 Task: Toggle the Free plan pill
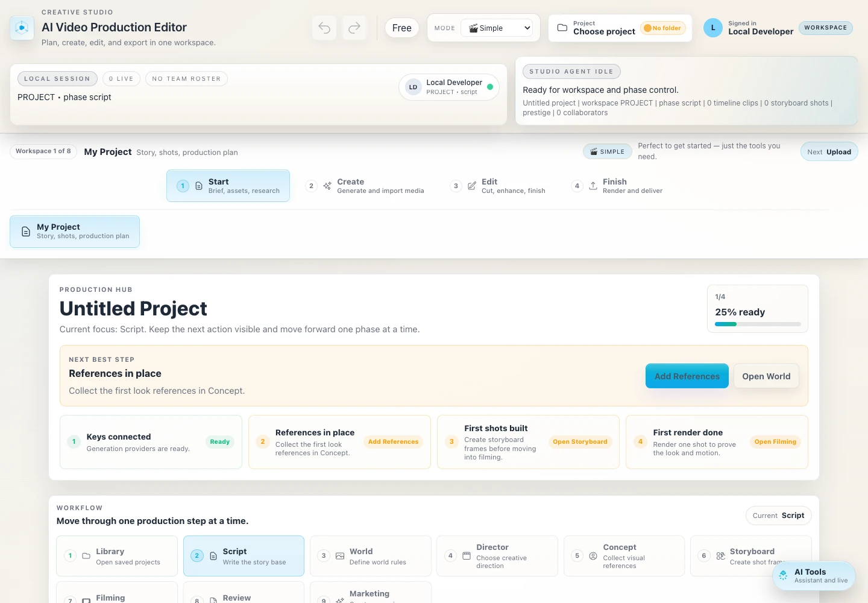point(401,28)
